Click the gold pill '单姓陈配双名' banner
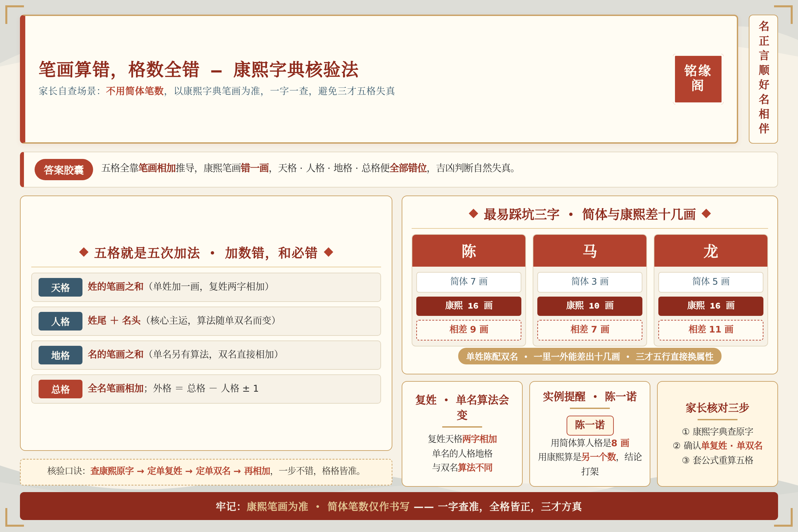This screenshot has height=532, width=798. click(590, 356)
